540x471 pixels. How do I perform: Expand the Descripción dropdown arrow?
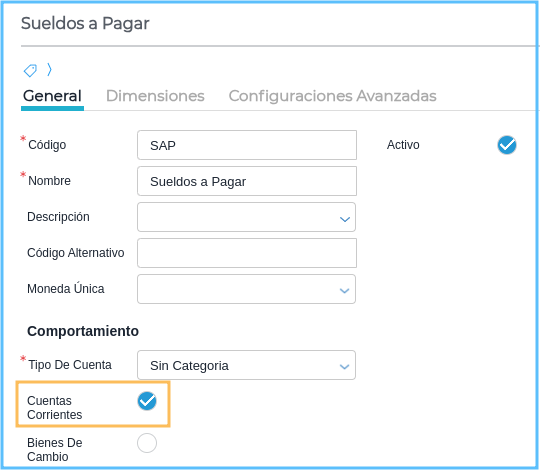pyautogui.click(x=345, y=219)
